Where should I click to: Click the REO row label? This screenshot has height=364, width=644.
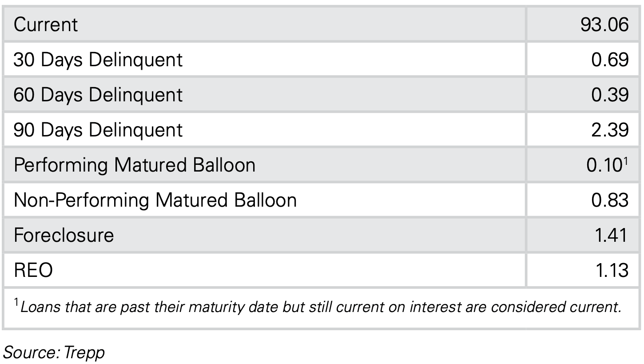click(x=33, y=270)
